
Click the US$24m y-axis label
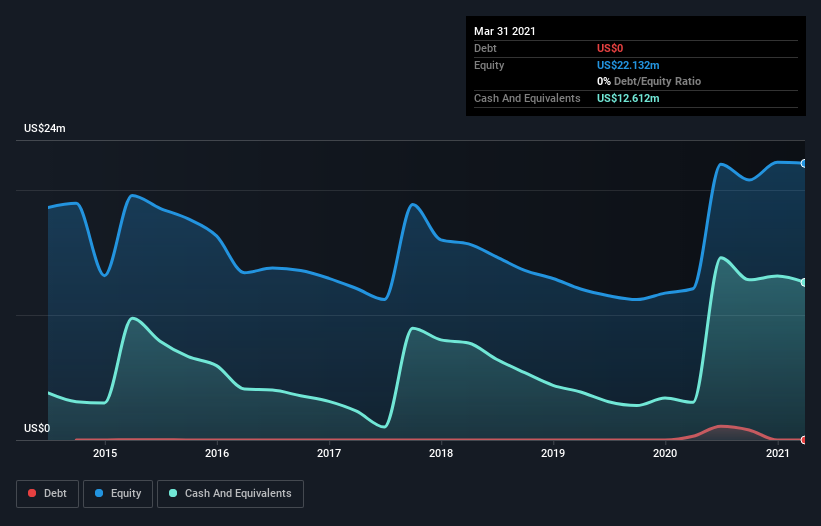coord(45,128)
